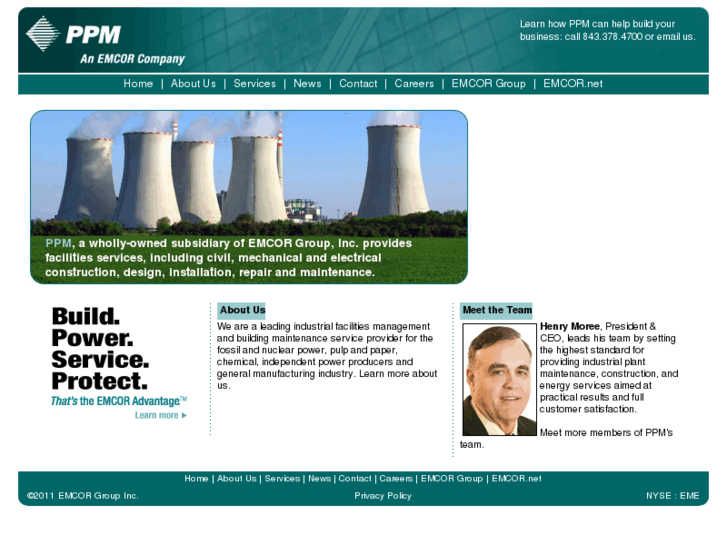The height and width of the screenshot is (545, 727).
Task: Click the Meet the Team heading
Action: [497, 310]
